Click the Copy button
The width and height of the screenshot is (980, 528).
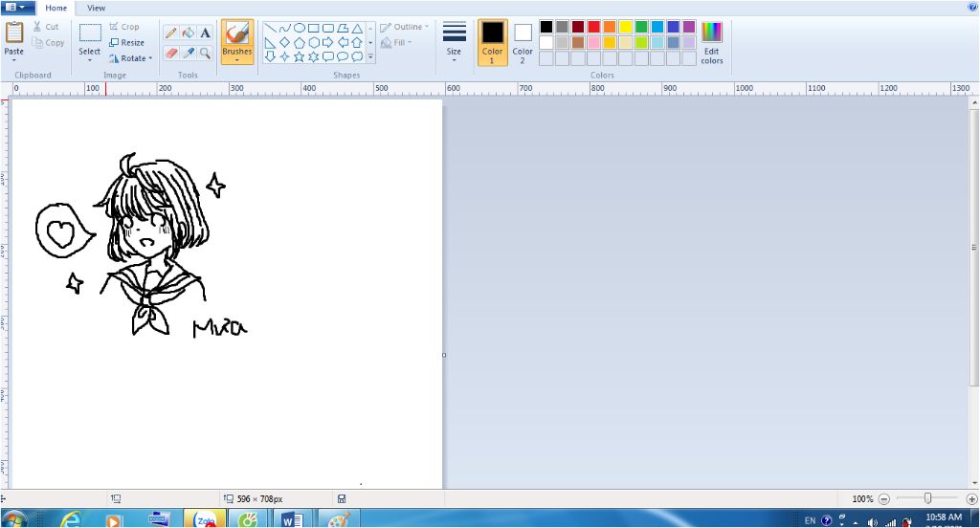pos(49,42)
